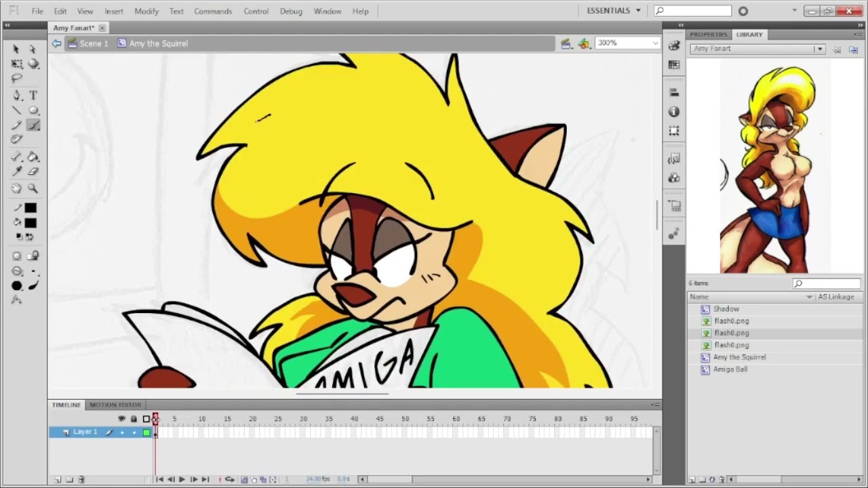
Task: Pick the Oval shape tool
Action: click(x=33, y=110)
